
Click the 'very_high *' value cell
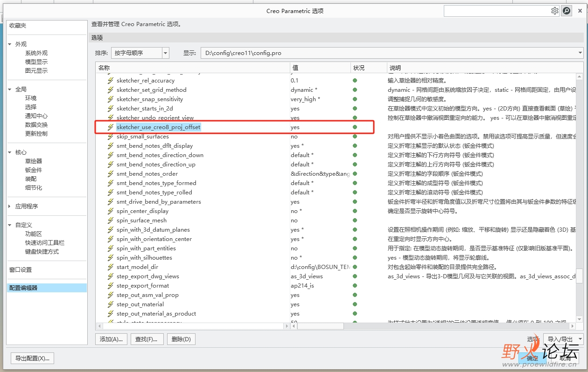tap(306, 99)
